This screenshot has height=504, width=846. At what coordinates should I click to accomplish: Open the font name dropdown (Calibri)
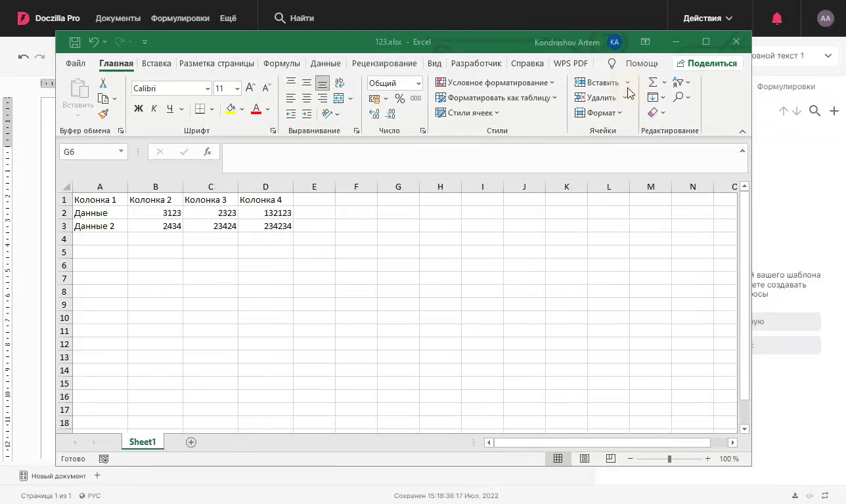[x=208, y=89]
